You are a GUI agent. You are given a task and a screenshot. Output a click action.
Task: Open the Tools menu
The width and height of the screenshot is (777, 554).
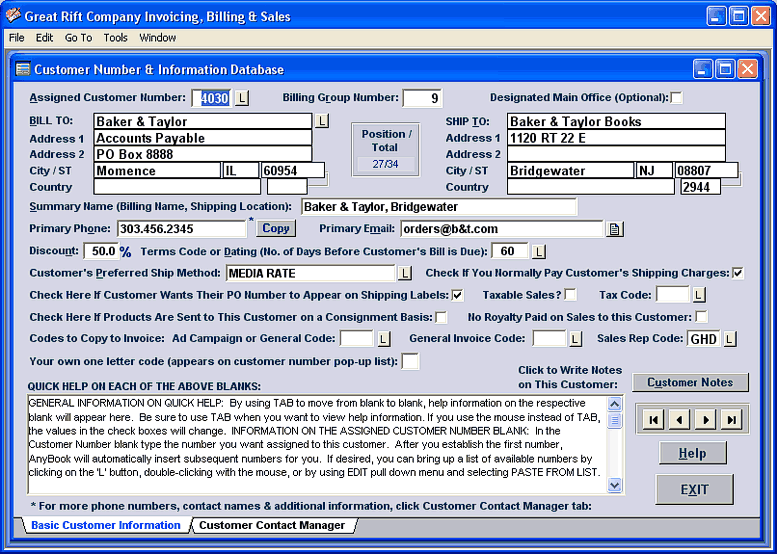click(x=115, y=38)
